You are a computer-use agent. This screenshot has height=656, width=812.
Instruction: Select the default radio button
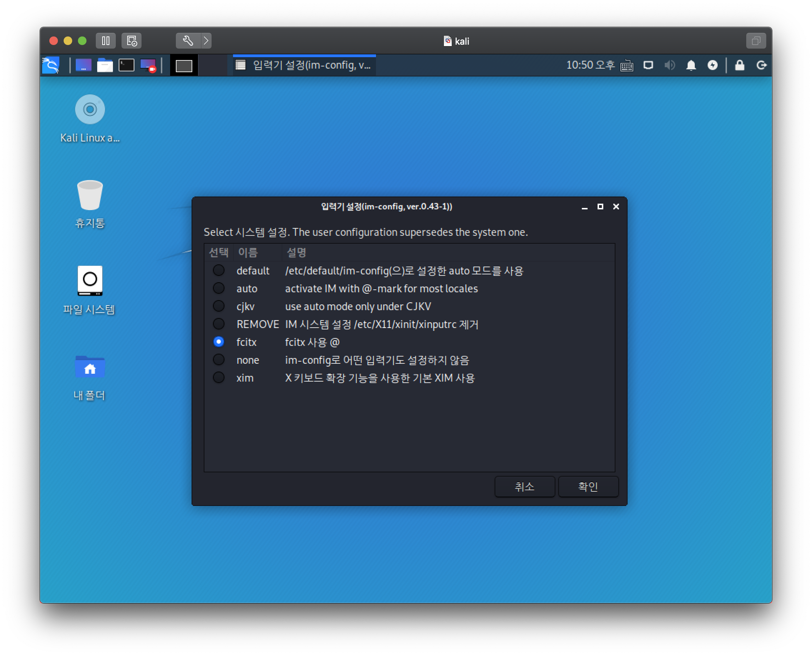[218, 270]
